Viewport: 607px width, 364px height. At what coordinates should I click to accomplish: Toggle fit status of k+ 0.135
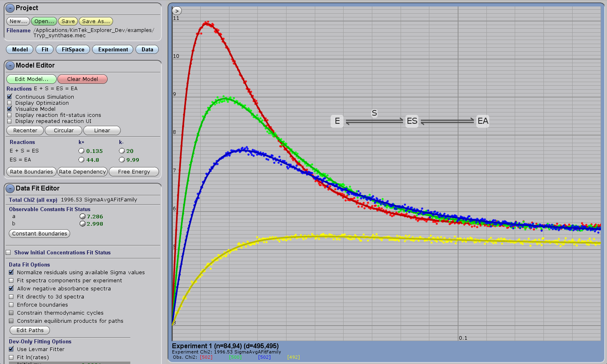(x=81, y=151)
